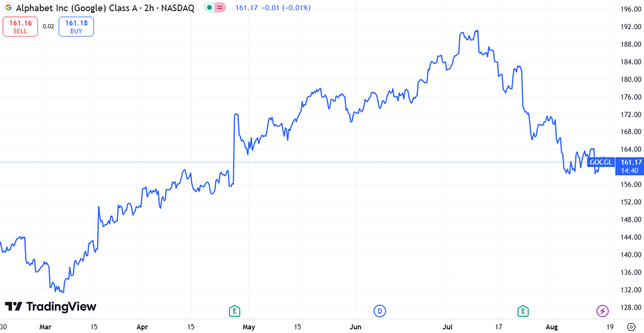Viewport: 644px width, 333px height.
Task: Click the Mar date label
Action: [x=46, y=327]
